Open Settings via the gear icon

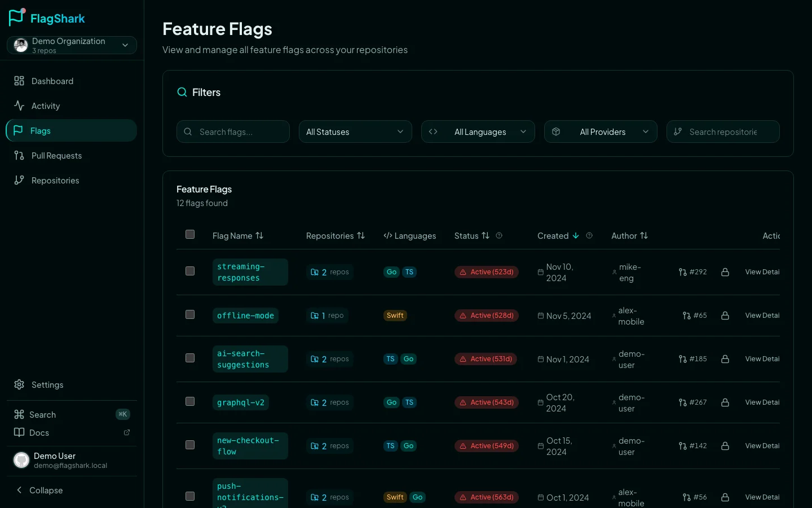tap(19, 384)
